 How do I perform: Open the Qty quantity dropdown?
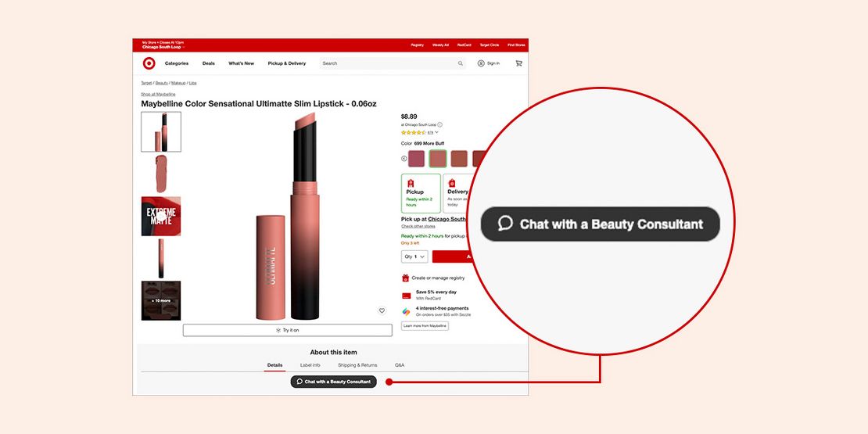pos(414,256)
